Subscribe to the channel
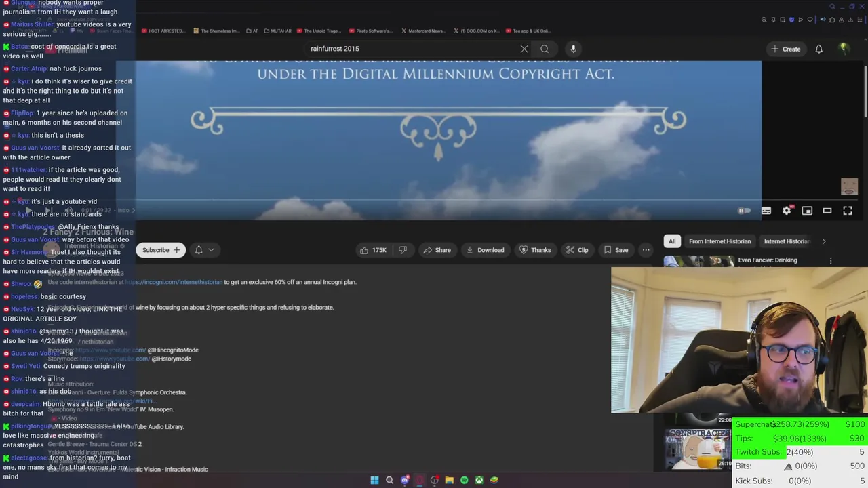Image resolution: width=868 pixels, height=488 pixels. click(x=160, y=250)
